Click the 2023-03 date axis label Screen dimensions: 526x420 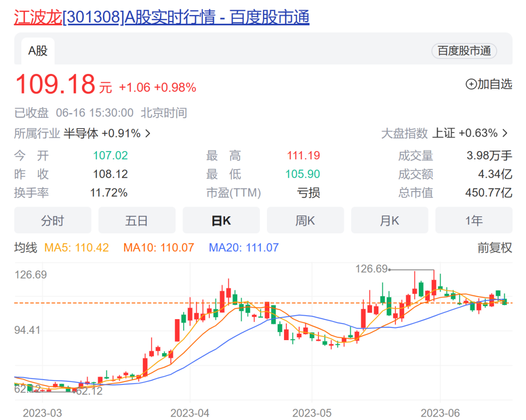pyautogui.click(x=42, y=413)
